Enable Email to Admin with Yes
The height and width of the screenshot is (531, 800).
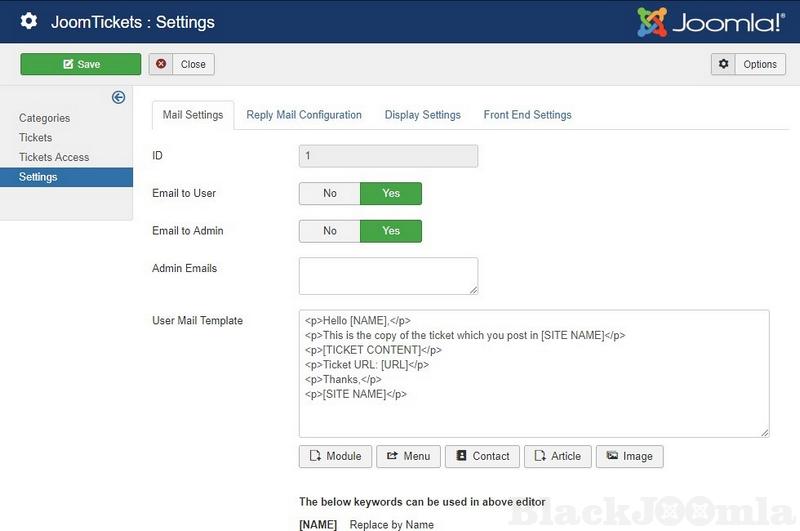pyautogui.click(x=391, y=231)
